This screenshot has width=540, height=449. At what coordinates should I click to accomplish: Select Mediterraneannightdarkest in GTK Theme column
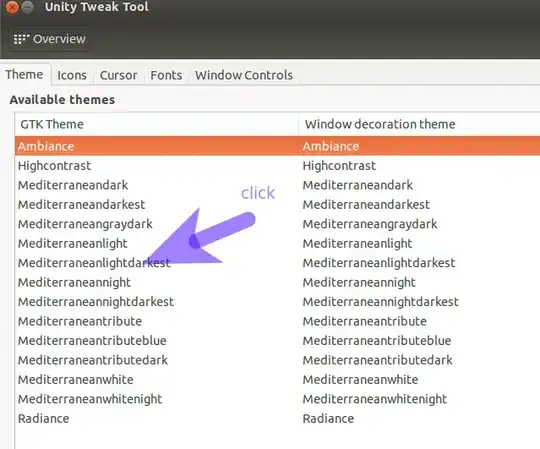96,302
